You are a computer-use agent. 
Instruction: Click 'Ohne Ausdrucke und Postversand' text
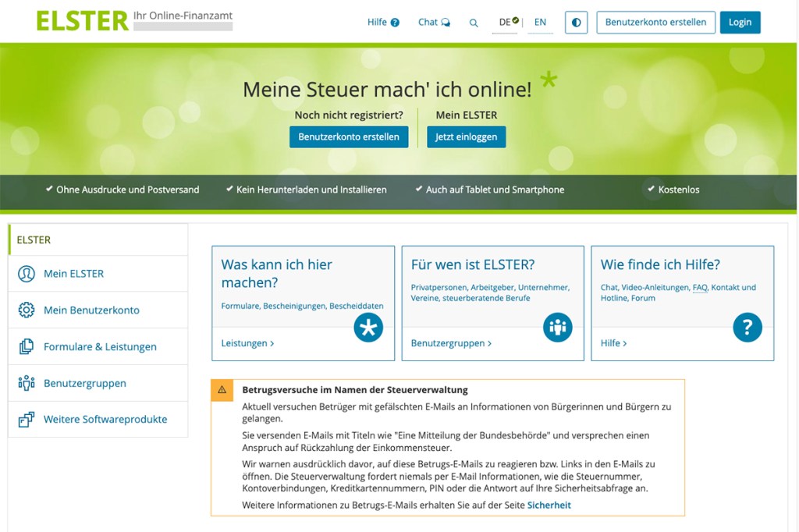pos(128,190)
